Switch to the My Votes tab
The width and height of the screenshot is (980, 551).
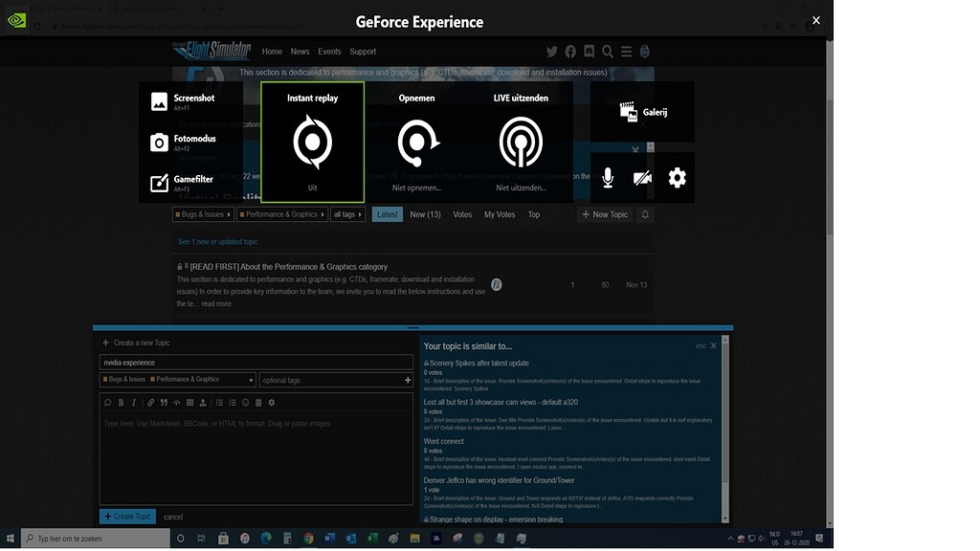click(500, 214)
